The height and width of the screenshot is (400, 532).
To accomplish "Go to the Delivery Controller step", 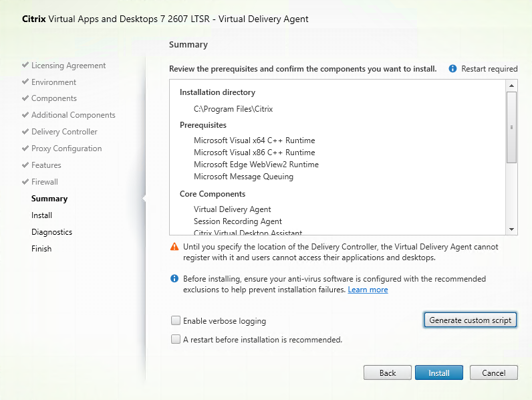I will click(64, 132).
